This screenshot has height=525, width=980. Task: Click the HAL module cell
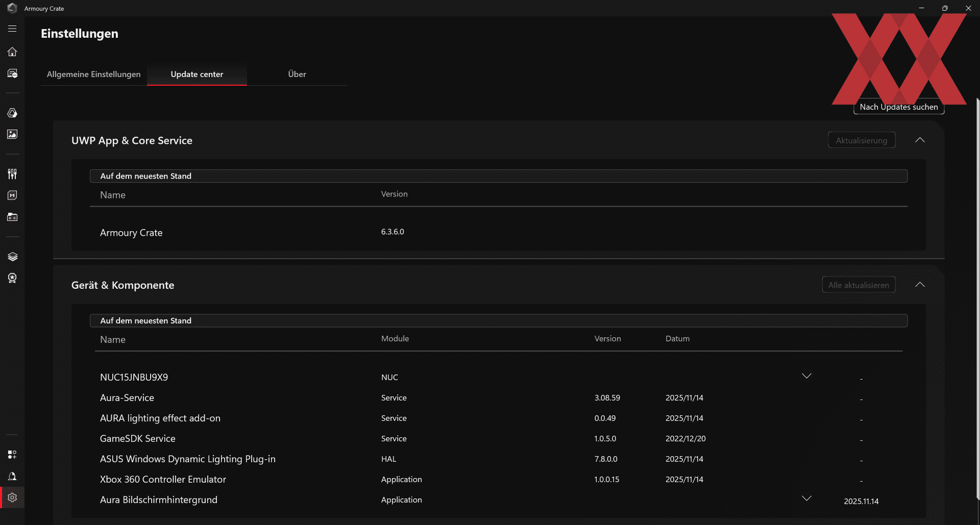click(389, 459)
